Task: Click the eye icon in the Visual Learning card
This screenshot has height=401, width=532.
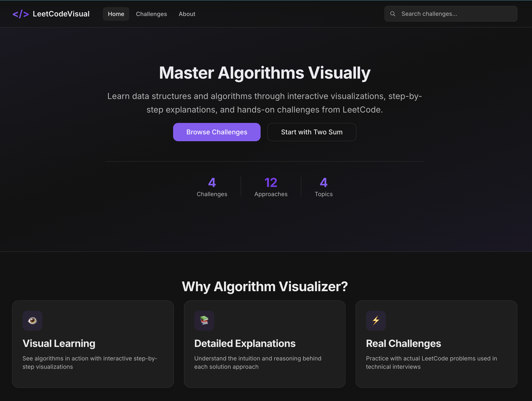Action: pyautogui.click(x=32, y=320)
